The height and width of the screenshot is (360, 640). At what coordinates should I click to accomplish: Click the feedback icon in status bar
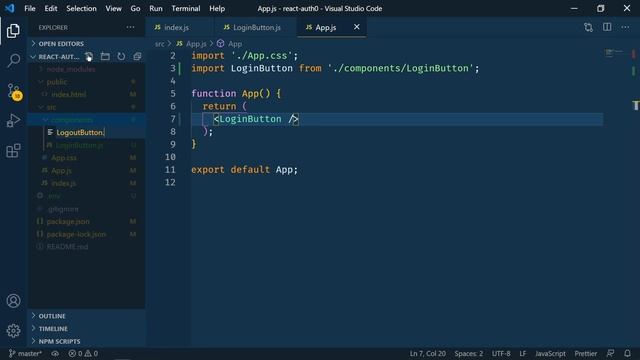click(611, 353)
